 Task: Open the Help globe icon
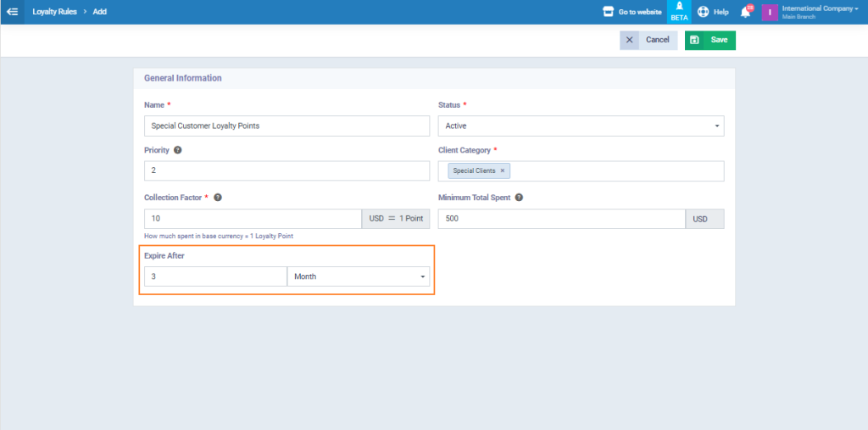click(704, 12)
